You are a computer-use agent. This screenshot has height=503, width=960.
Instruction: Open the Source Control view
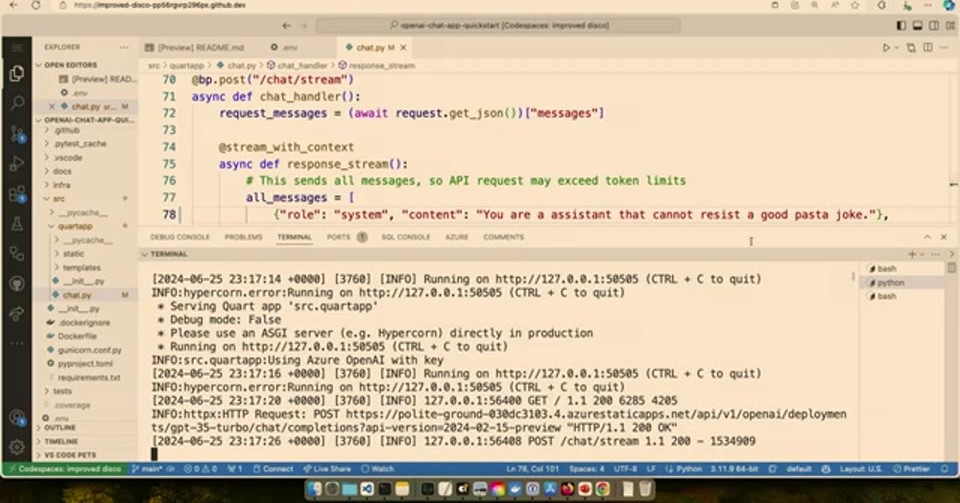pos(17,133)
